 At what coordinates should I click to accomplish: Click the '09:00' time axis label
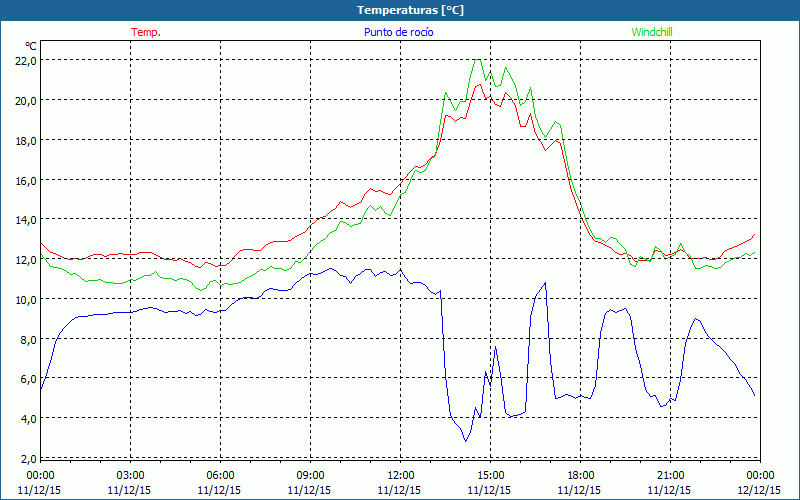pyautogui.click(x=310, y=476)
